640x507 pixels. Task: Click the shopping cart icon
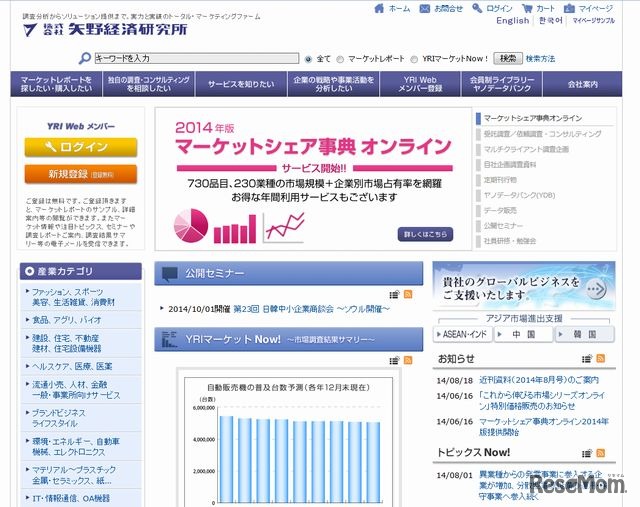coord(527,8)
